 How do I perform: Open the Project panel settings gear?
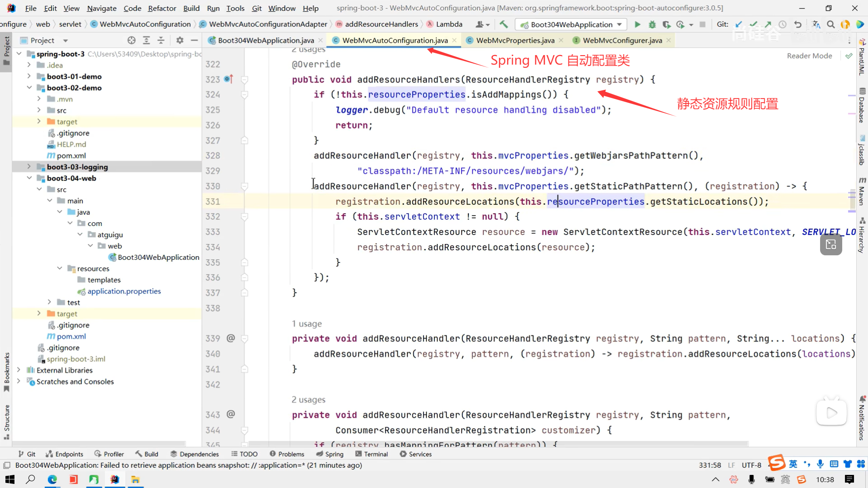pyautogui.click(x=180, y=40)
